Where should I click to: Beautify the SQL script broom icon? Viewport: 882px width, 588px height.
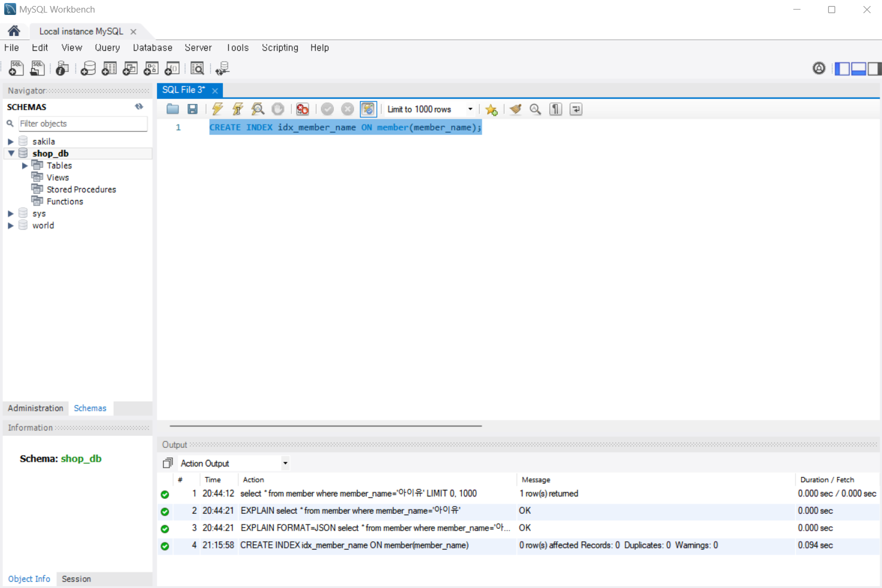click(515, 109)
